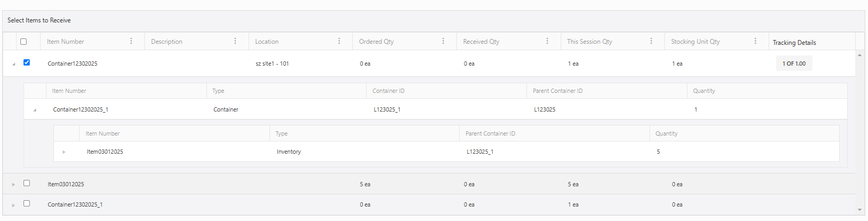Screen dimensions: 868x221
Task: Expand the nested Item03012025 Inventory row
Action: [x=64, y=152]
